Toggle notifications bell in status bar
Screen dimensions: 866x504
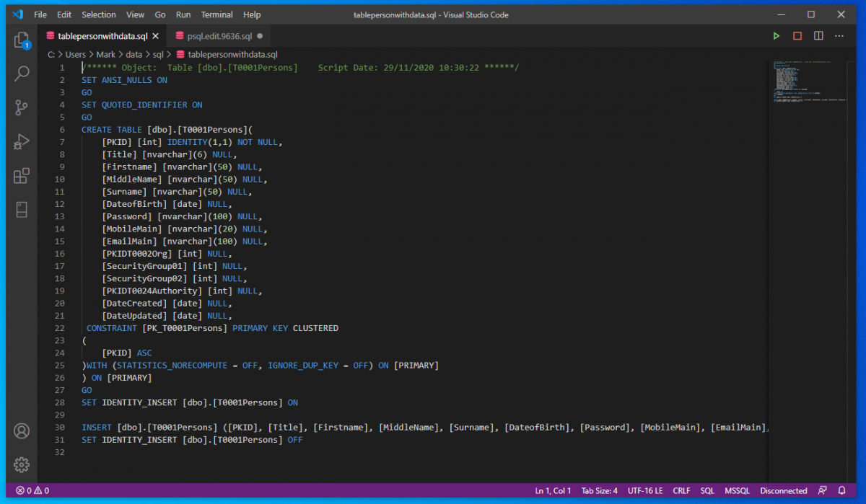(x=841, y=491)
